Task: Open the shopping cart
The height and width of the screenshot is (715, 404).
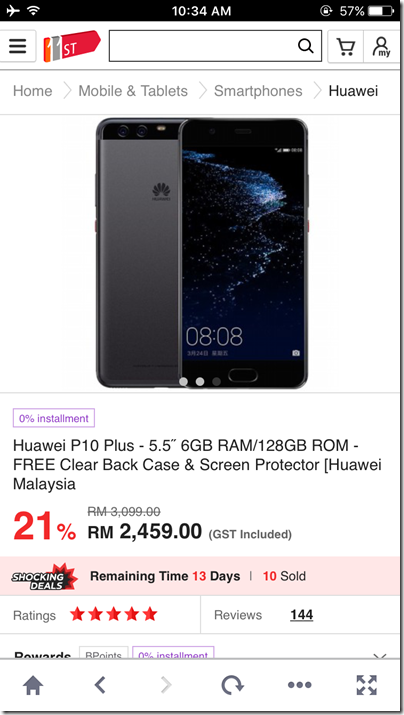Action: point(346,46)
